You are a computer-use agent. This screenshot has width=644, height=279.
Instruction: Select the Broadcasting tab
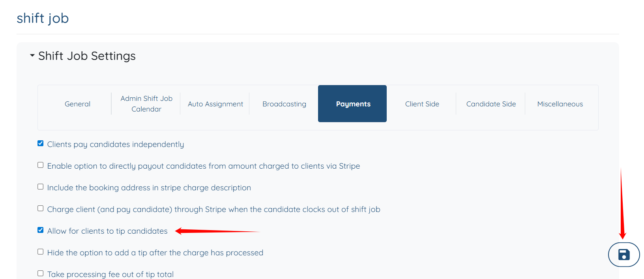284,104
